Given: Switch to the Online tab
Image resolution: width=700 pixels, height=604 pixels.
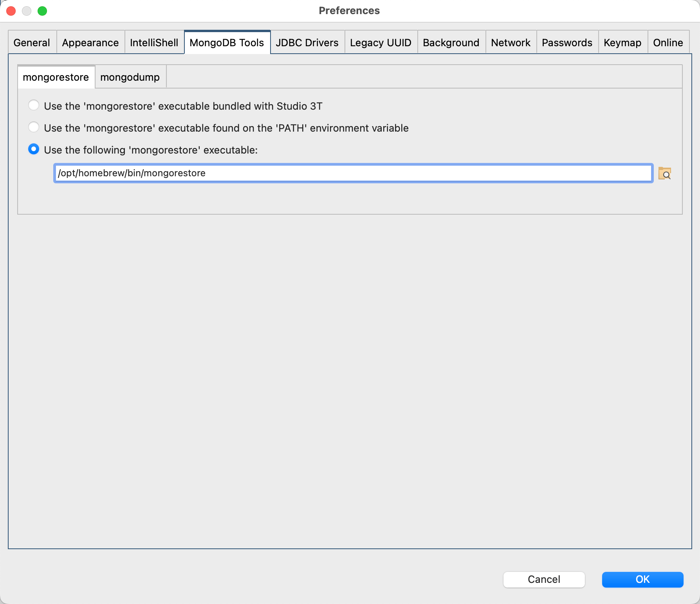Looking at the screenshot, I should 668,43.
